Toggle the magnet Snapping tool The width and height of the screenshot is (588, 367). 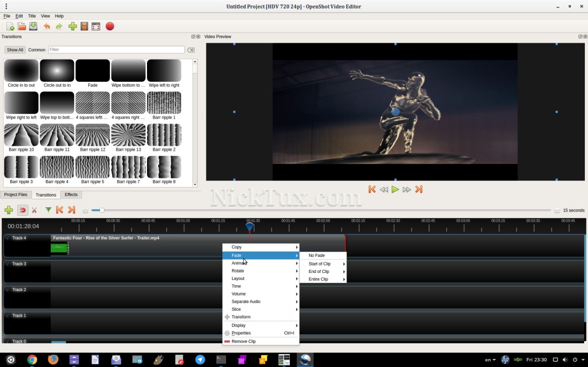(x=22, y=210)
